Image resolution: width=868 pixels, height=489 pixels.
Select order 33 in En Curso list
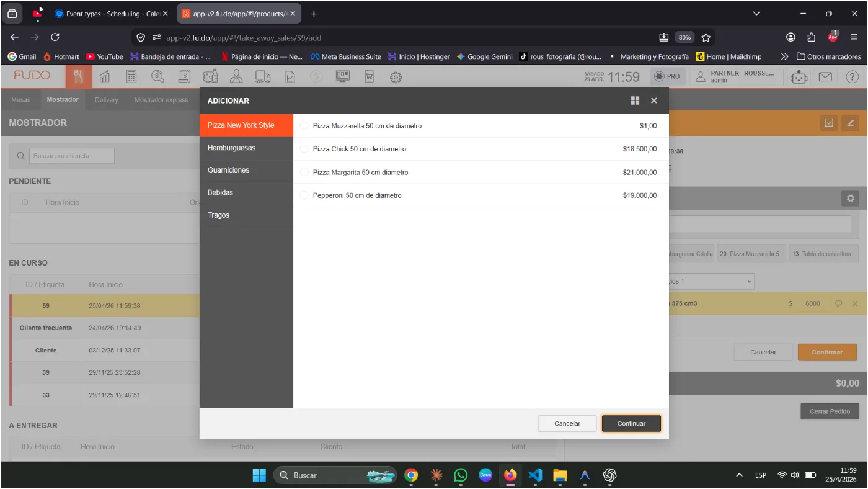(105, 395)
